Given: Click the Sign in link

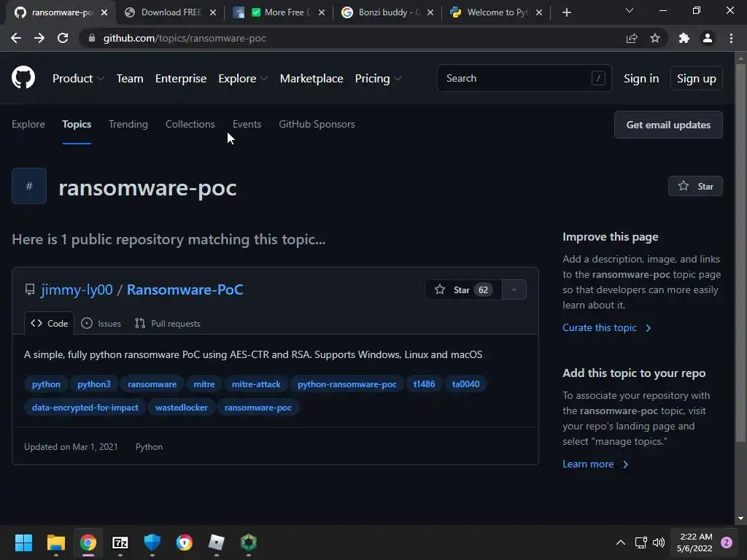Looking at the screenshot, I should (641, 78).
